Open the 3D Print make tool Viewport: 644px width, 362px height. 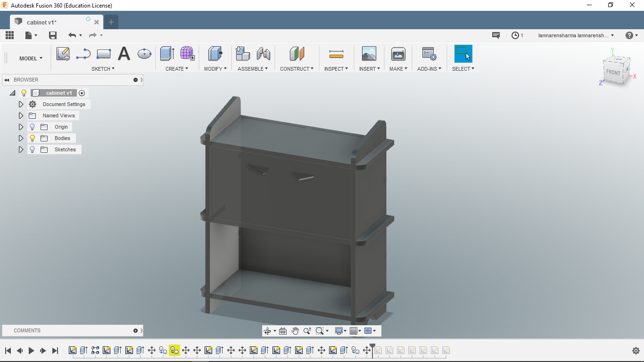(x=398, y=54)
